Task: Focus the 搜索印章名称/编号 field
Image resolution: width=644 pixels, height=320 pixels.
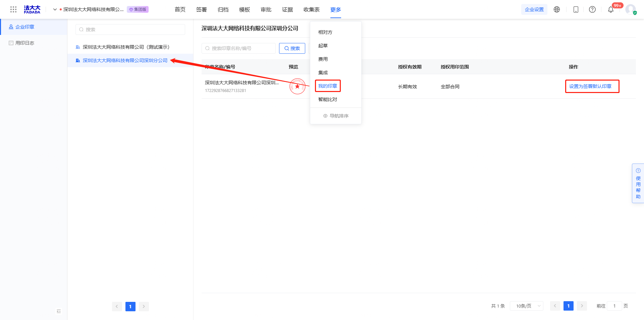Action: 238,48
